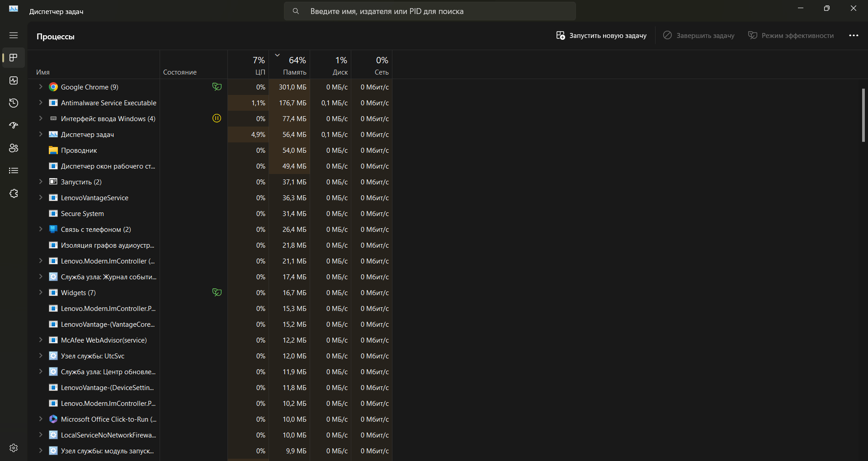
Task: Select Узел службы: модуль запуска row
Action: 210,451
